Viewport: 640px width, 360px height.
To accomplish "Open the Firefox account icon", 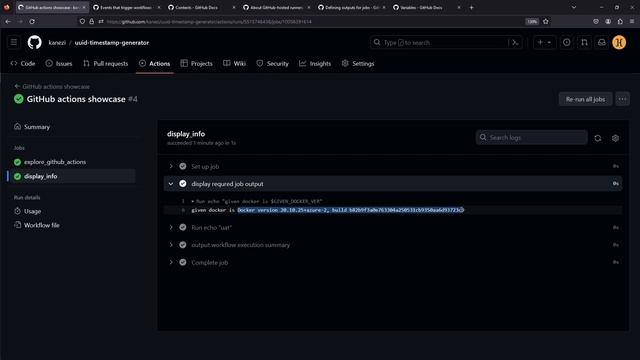I will tap(608, 21).
